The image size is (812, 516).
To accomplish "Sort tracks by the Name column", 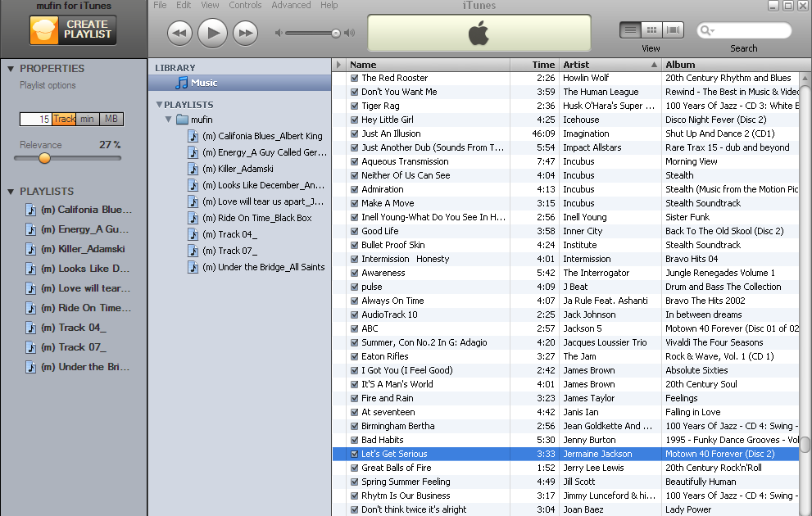I will pyautogui.click(x=429, y=65).
